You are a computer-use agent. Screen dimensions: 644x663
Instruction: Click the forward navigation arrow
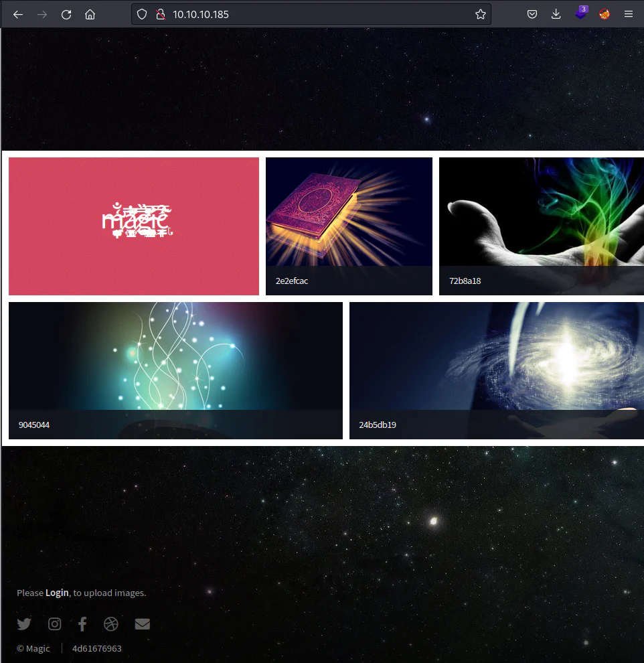pyautogui.click(x=42, y=14)
